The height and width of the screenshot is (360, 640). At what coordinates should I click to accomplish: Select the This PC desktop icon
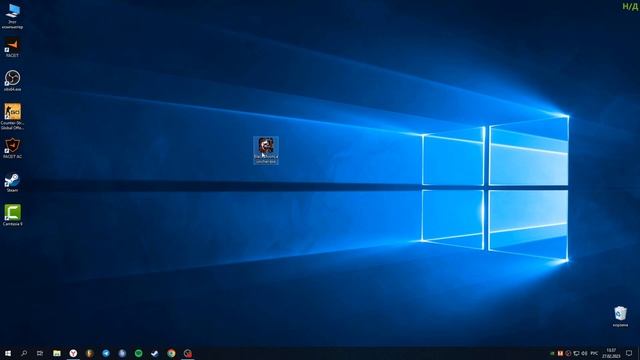[x=12, y=16]
